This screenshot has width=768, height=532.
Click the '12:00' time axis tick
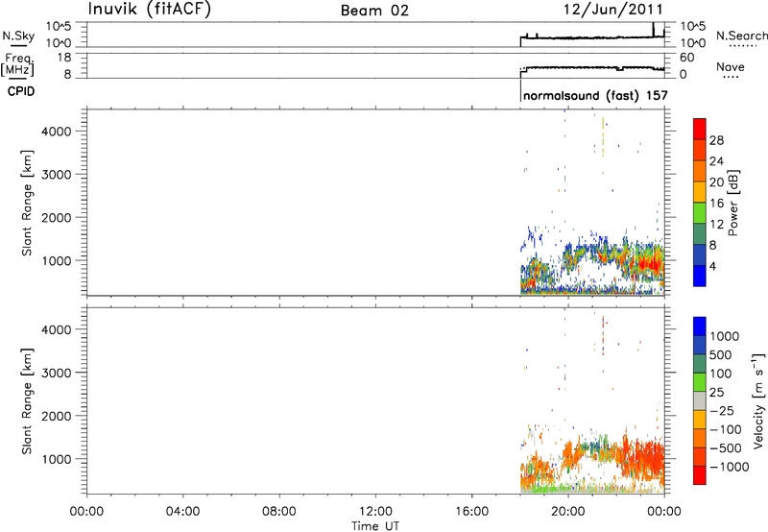[x=375, y=512]
